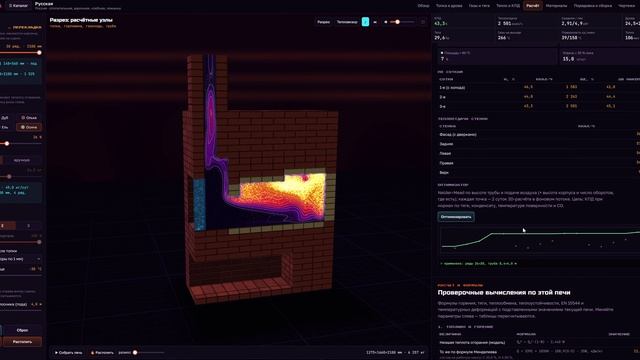Click the Левая wall row
640x360 pixels.
[x=539, y=153]
